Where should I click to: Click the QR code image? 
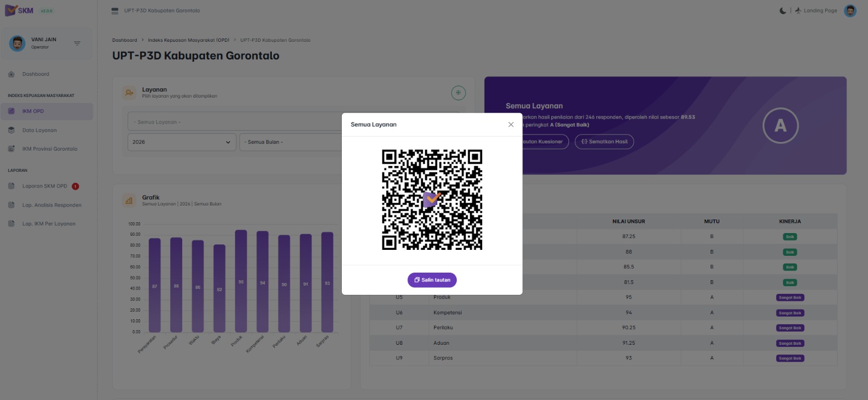tap(432, 200)
